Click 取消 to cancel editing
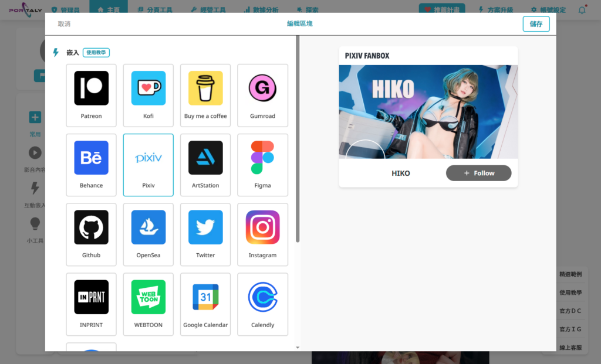 coord(64,23)
